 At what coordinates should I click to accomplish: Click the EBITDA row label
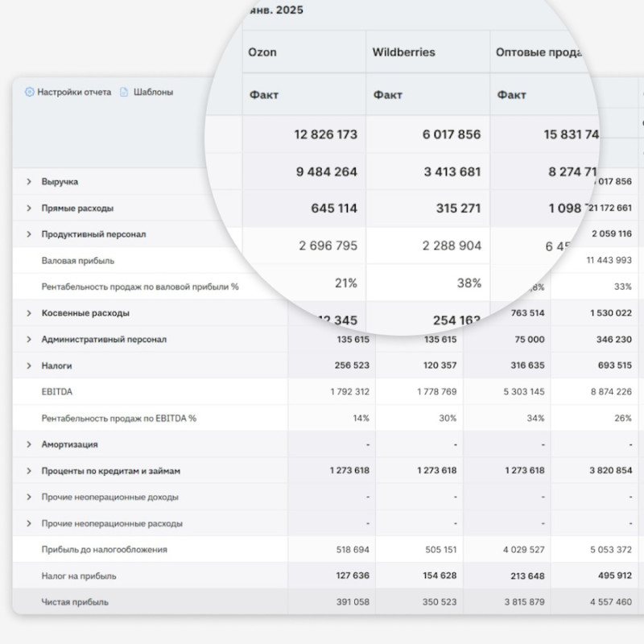coord(56,392)
